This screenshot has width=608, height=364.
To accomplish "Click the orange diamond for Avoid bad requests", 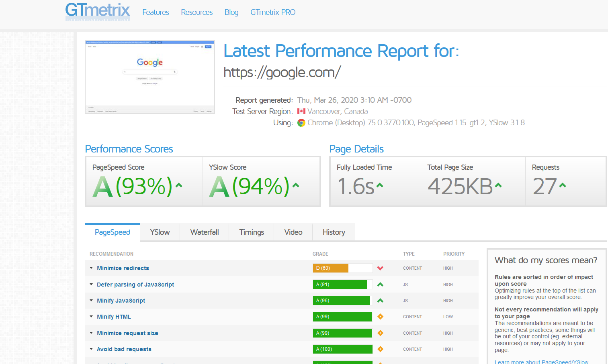I will [380, 349].
